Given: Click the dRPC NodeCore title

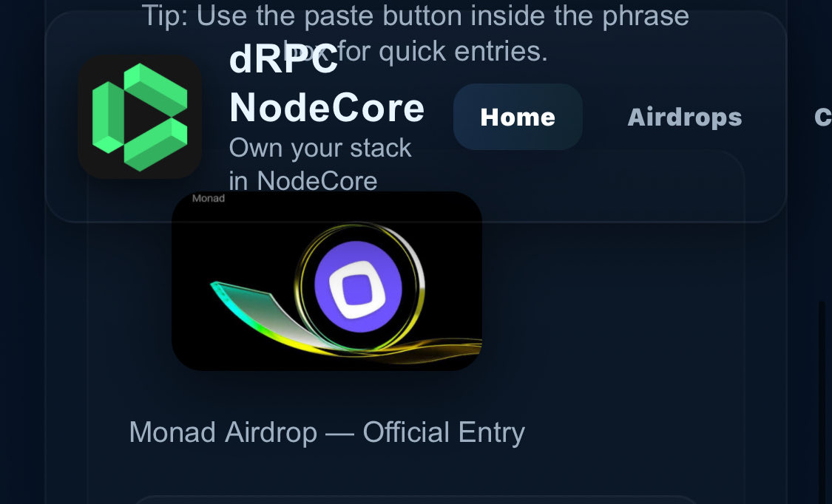Looking at the screenshot, I should [x=327, y=84].
